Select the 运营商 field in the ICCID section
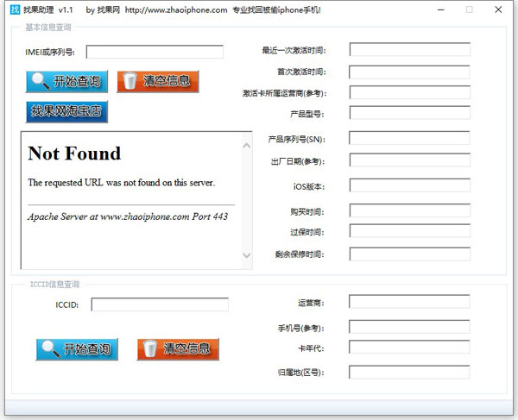The width and height of the screenshot is (518, 420). click(409, 302)
